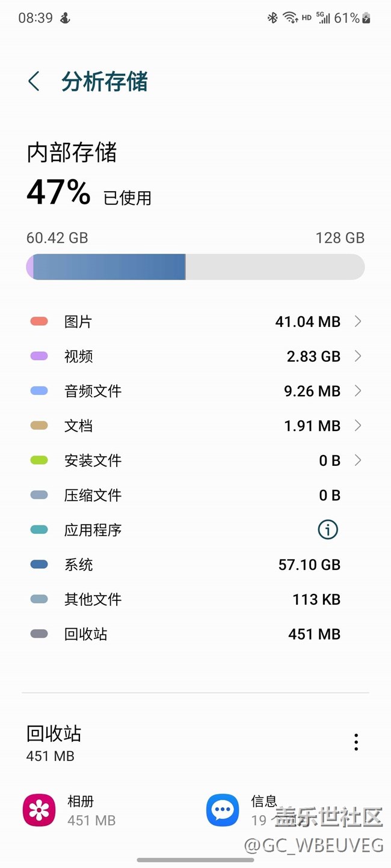Viewport: 391px width, 868px height.
Task: Tap the red 图片 color swatch
Action: coord(39,322)
